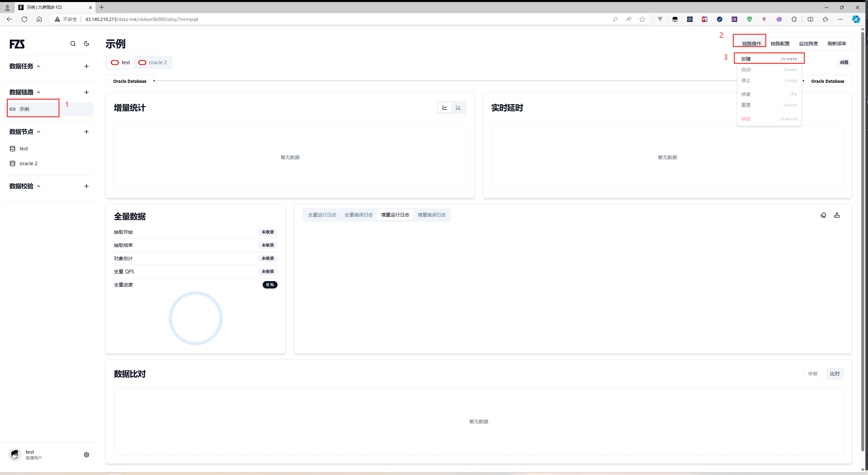Clear logs with eraser icon
868x475 pixels.
[823, 215]
